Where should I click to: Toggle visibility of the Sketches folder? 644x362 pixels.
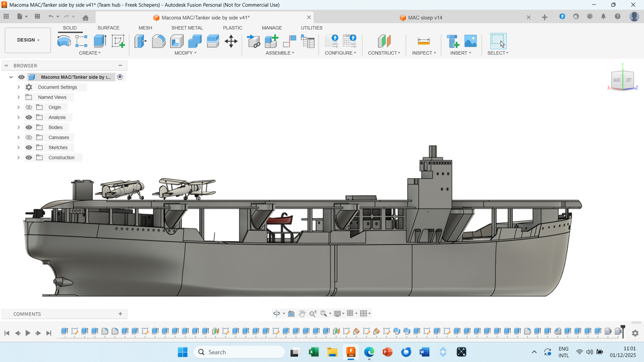pos(29,147)
